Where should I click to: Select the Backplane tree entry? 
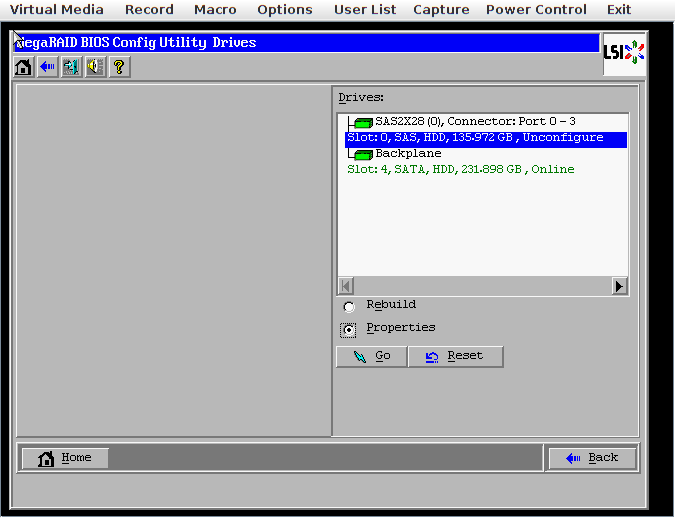[408, 153]
